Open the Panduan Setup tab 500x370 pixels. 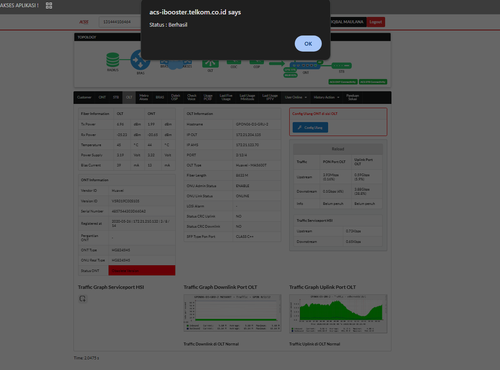pyautogui.click(x=352, y=97)
